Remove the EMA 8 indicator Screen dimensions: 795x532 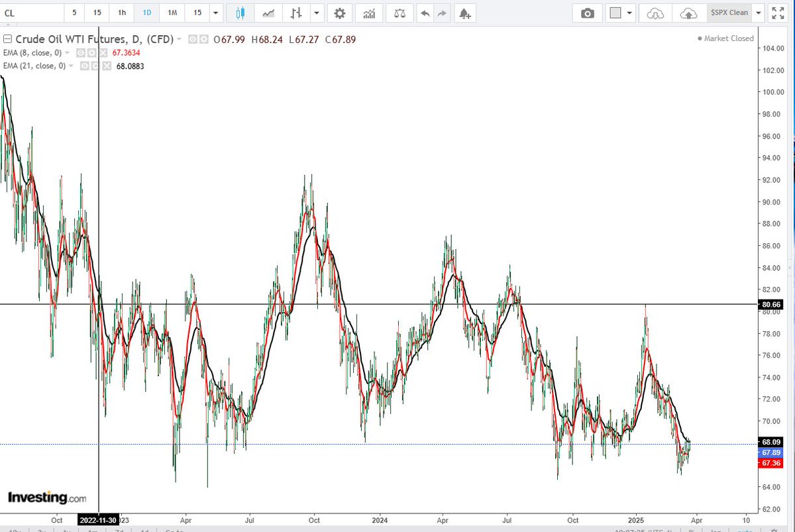pos(103,53)
